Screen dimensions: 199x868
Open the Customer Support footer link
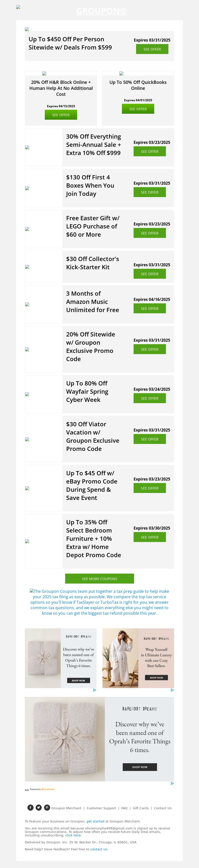[101, 808]
